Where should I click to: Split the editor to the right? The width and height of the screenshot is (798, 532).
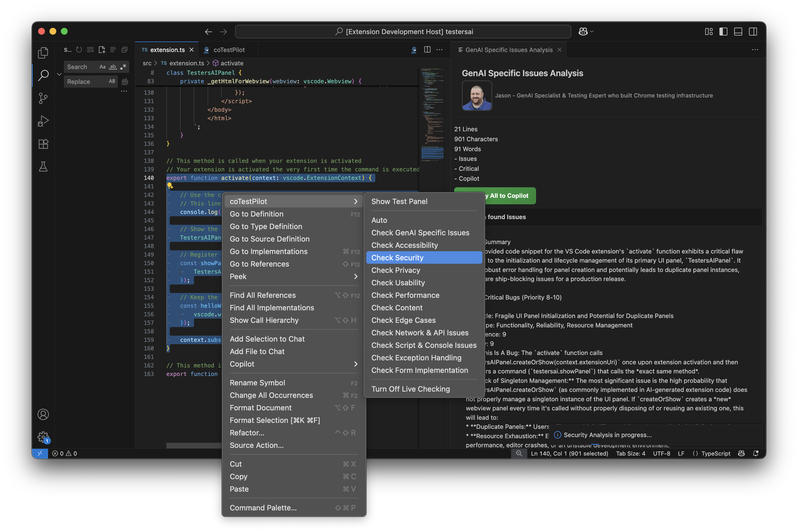pyautogui.click(x=427, y=50)
